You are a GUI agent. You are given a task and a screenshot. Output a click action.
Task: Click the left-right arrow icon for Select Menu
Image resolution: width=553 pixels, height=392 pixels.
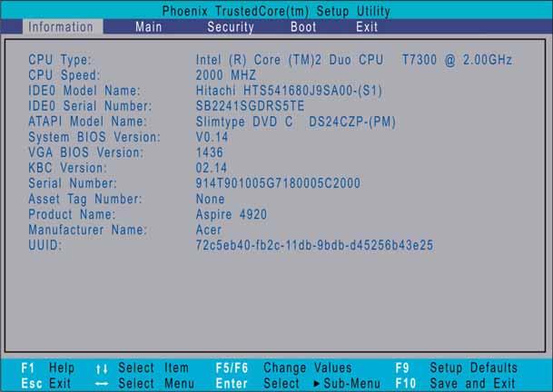(x=102, y=384)
